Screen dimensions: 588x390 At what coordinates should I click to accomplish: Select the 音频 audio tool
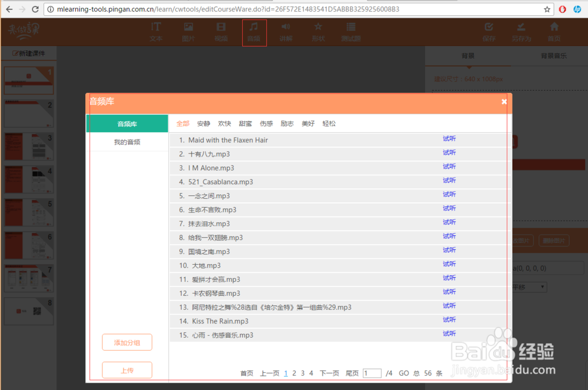tap(254, 32)
